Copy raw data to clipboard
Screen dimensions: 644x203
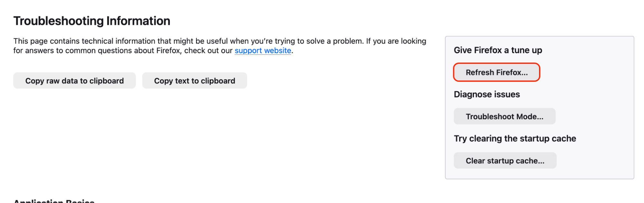pyautogui.click(x=74, y=81)
